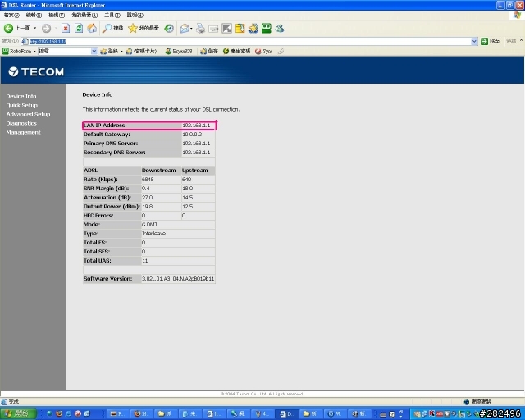Image resolution: width=525 pixels, height=420 pixels.
Task: Open Diagnostics in the sidebar
Action: pyautogui.click(x=21, y=123)
